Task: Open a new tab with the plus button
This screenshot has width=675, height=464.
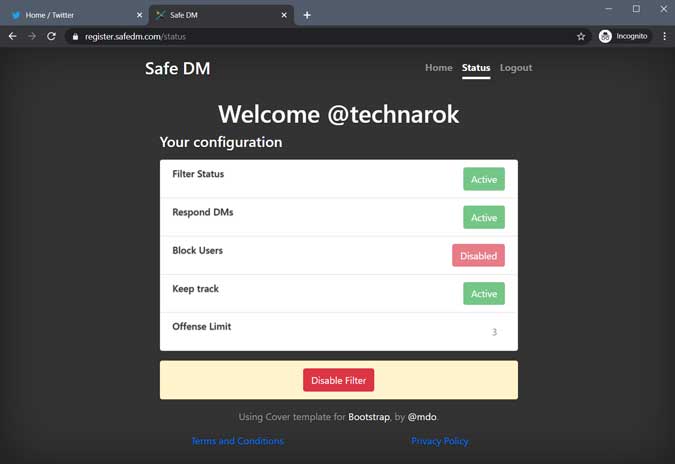Action: [307, 15]
